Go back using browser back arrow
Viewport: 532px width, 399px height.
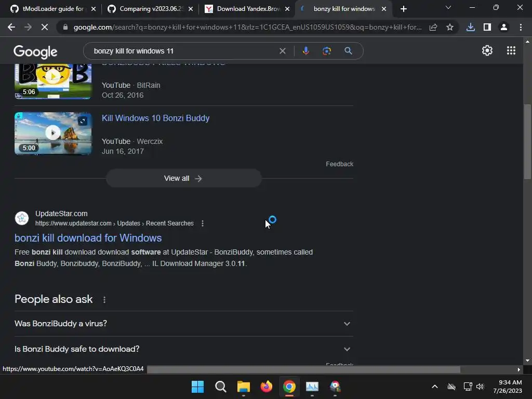[x=11, y=27]
